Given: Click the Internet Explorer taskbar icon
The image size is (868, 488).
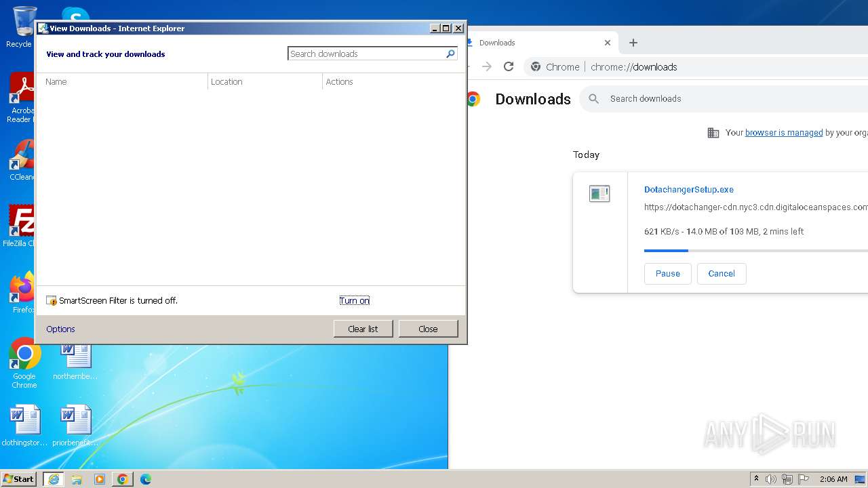Looking at the screenshot, I should point(54,479).
